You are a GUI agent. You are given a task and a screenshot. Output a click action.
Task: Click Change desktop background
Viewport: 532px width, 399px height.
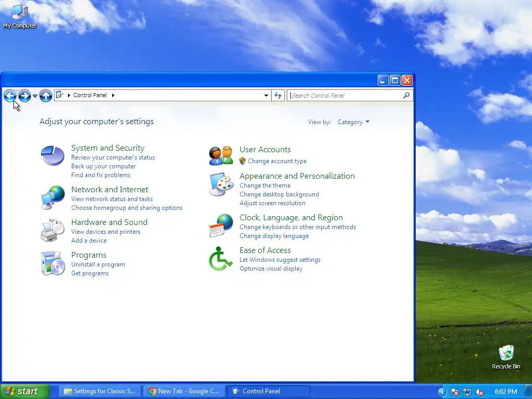pyautogui.click(x=279, y=194)
